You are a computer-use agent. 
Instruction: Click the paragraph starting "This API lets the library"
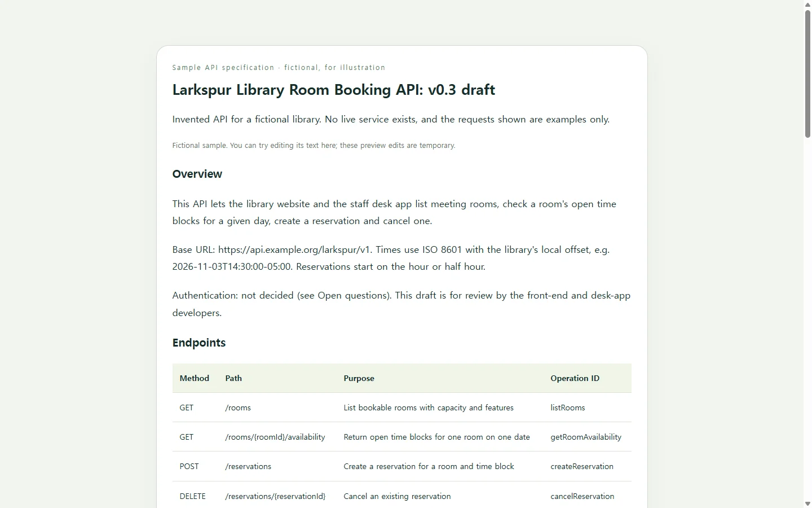pyautogui.click(x=394, y=212)
